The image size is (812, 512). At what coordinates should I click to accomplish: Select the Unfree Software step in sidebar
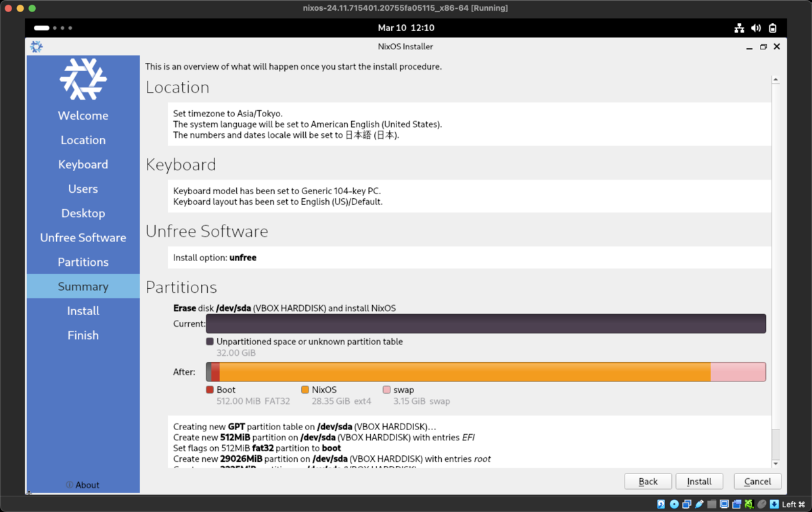coord(83,237)
